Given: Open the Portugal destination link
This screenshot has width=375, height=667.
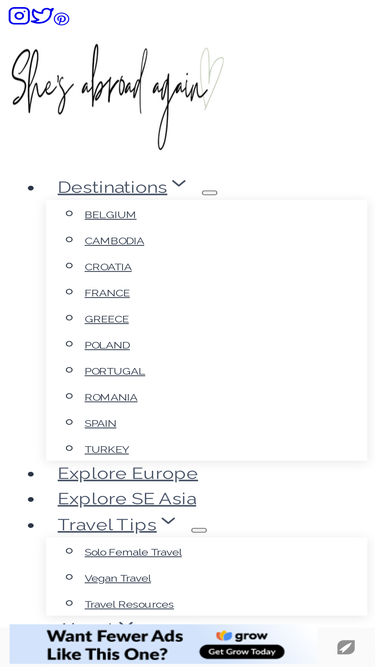Looking at the screenshot, I should 114,371.
